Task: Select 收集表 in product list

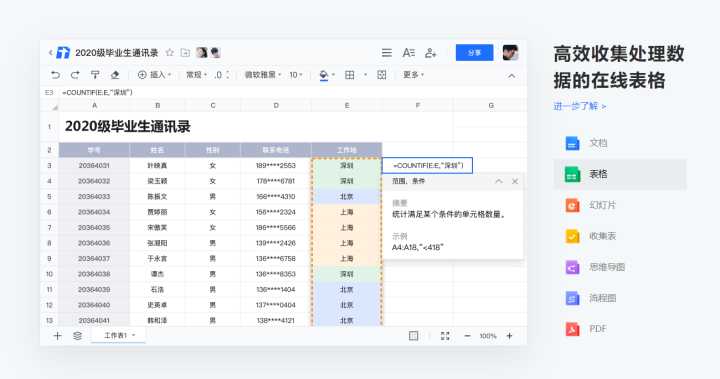Action: click(620, 236)
